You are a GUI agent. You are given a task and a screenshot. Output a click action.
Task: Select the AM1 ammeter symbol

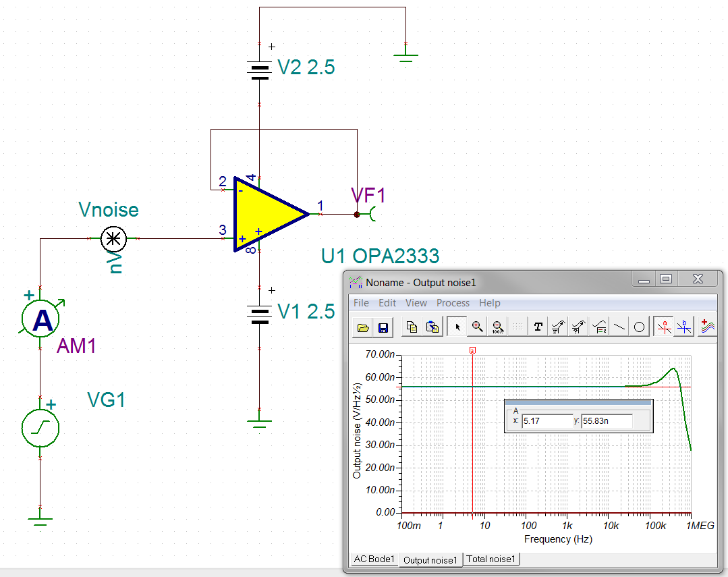coord(41,319)
